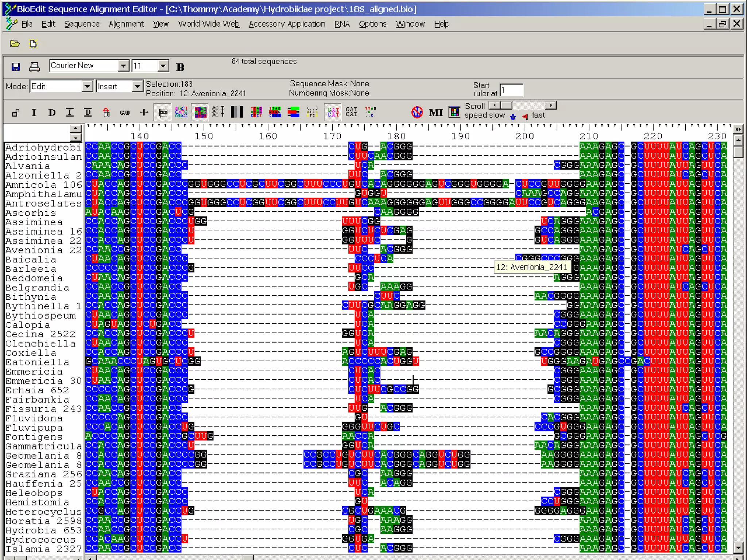Click the Start ruler at input field
The image size is (747, 560).
click(x=512, y=90)
